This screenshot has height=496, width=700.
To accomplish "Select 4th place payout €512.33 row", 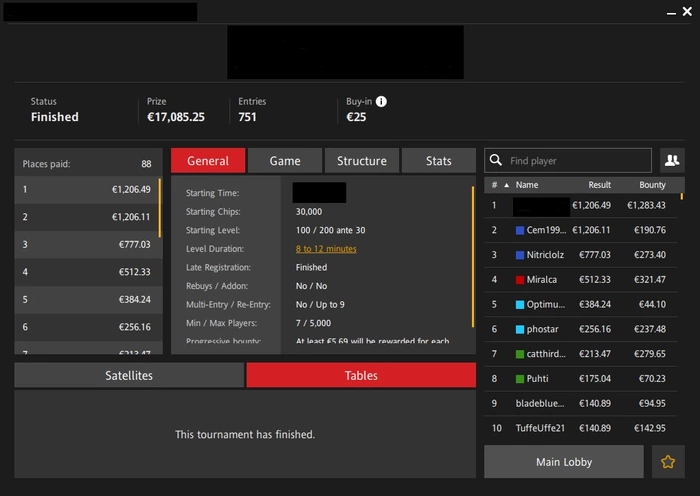I will point(87,272).
